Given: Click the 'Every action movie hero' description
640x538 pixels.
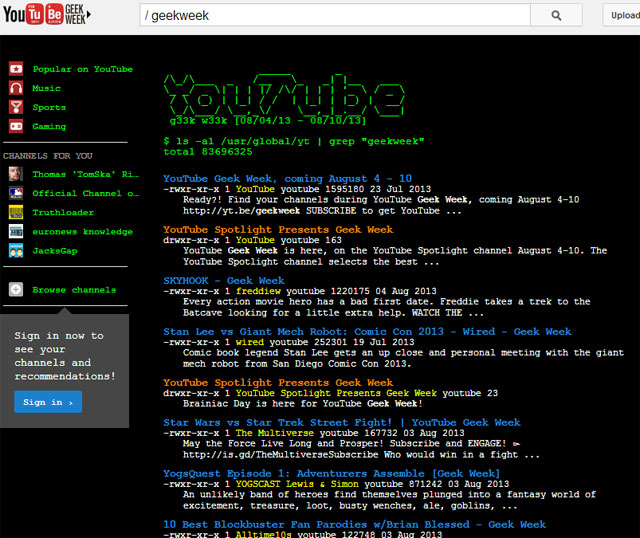Looking at the screenshot, I should click(x=387, y=307).
